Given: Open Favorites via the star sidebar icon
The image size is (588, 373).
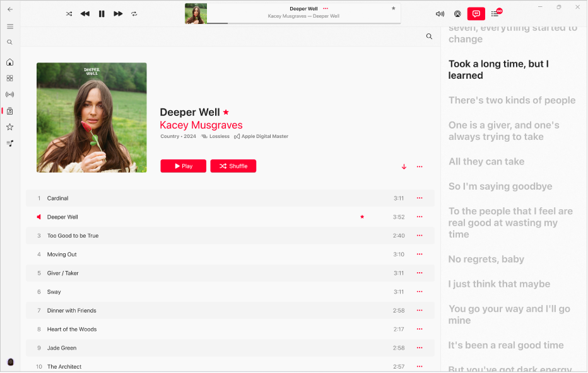Looking at the screenshot, I should tap(9, 127).
